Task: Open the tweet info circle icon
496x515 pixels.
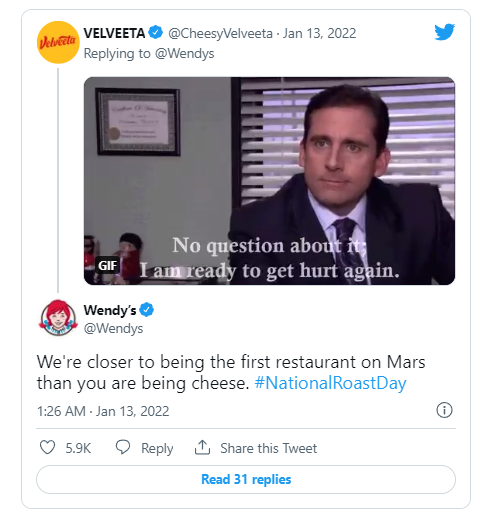Action: tap(444, 410)
